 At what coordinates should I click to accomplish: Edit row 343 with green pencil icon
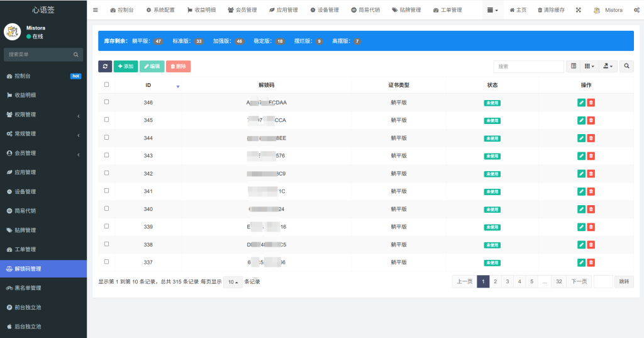[x=581, y=156]
